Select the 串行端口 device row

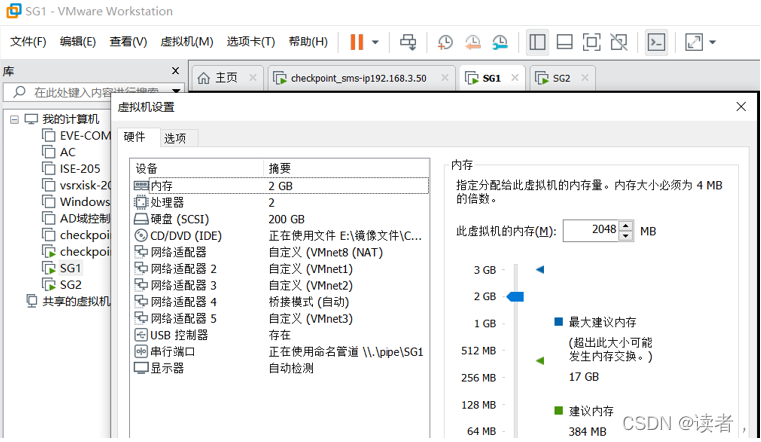click(x=280, y=352)
